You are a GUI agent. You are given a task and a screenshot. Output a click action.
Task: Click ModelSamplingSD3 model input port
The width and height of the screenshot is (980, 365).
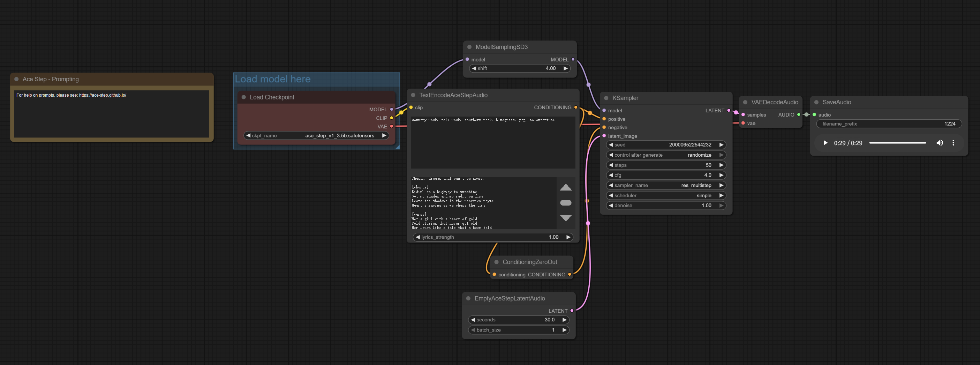click(x=467, y=59)
